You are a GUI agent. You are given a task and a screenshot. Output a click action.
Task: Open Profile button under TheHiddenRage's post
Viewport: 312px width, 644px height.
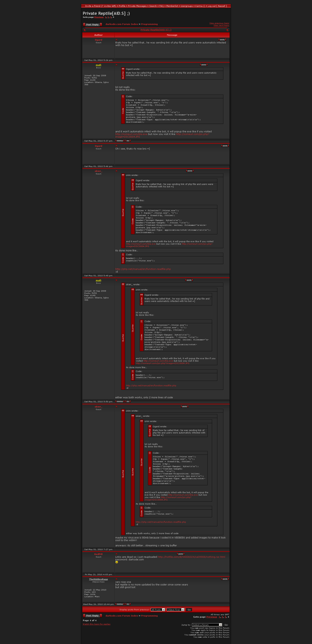120,604
